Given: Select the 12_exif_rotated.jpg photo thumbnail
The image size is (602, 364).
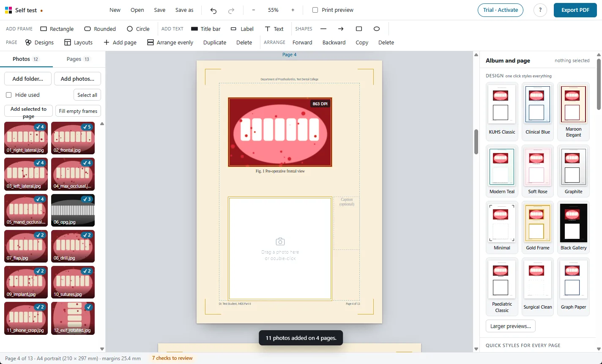Looking at the screenshot, I should (x=73, y=318).
